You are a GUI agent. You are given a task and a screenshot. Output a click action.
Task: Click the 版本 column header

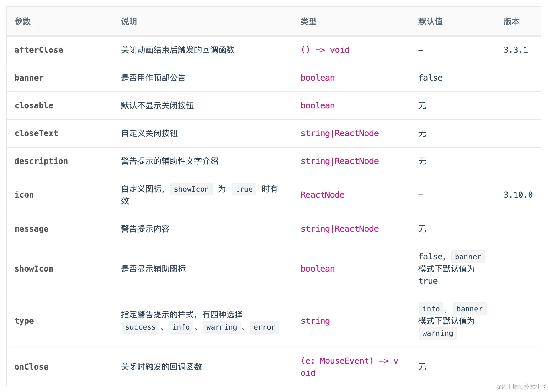pos(511,22)
